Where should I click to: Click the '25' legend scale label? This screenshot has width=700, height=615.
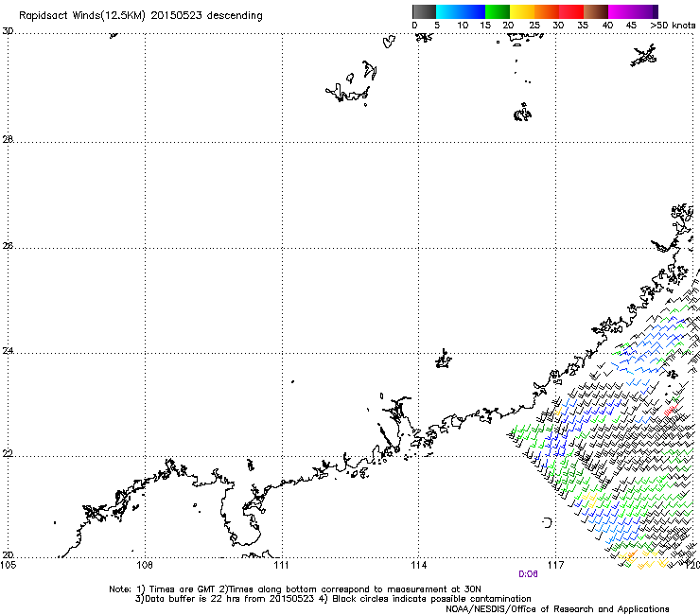[x=534, y=26]
